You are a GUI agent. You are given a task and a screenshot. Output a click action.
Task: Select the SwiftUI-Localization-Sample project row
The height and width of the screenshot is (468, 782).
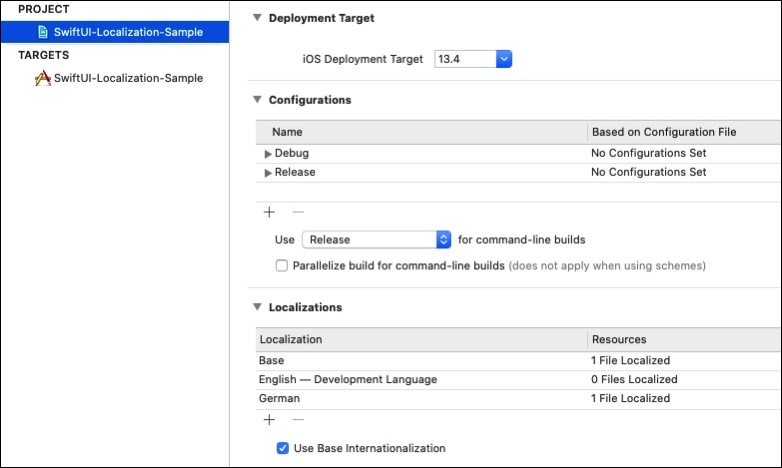pyautogui.click(x=115, y=32)
